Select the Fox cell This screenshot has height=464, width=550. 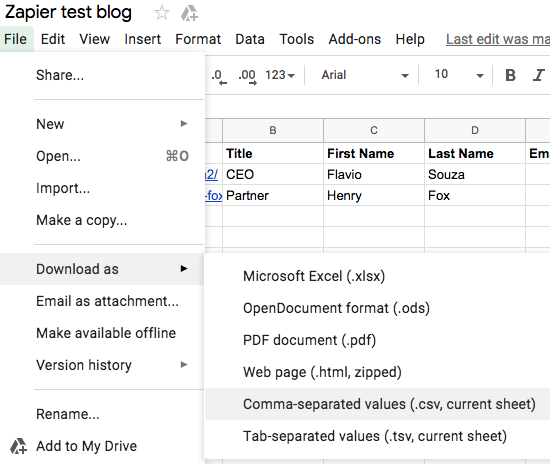[x=475, y=195]
